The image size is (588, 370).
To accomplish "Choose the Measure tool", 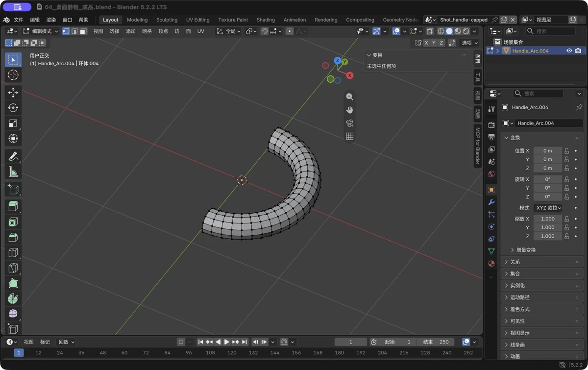I will pos(13,172).
